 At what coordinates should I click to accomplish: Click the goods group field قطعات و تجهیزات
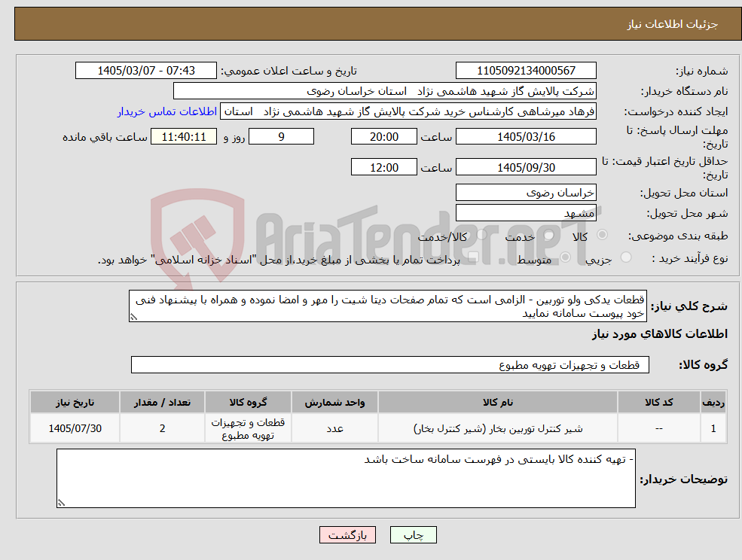[x=390, y=364]
